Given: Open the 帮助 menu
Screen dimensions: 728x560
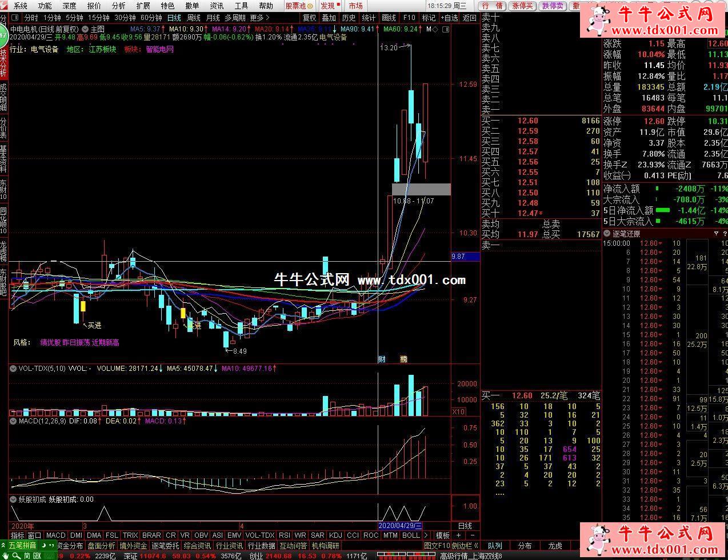Looking at the screenshot, I should [x=266, y=6].
